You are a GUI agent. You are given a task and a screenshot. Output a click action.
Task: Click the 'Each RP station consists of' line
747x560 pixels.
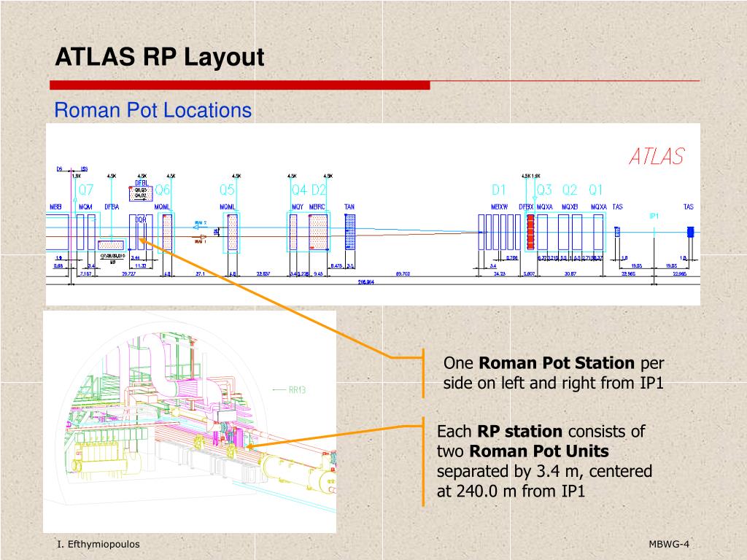tap(541, 432)
